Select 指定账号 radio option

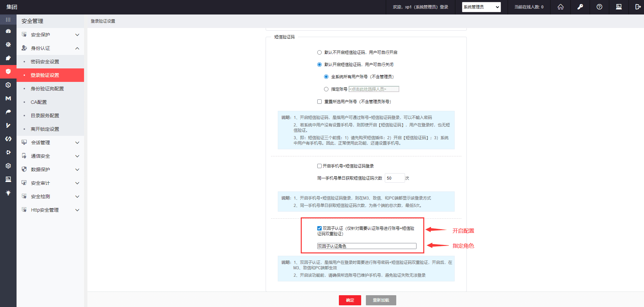pos(326,89)
